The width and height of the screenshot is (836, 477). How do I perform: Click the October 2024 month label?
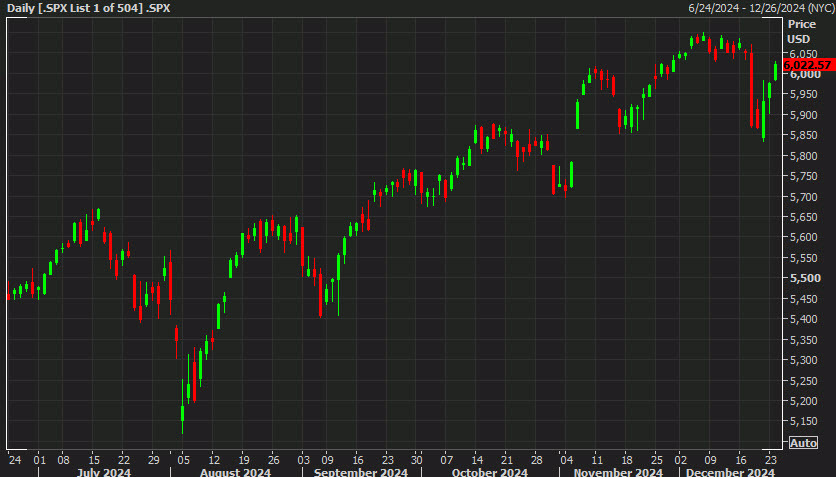[x=489, y=472]
